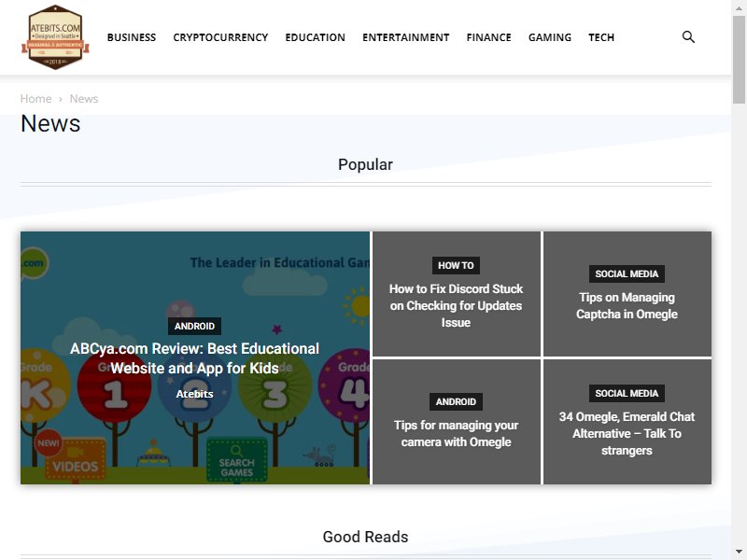Open Tips for managing your camera article
The image size is (747, 560).
point(456,433)
